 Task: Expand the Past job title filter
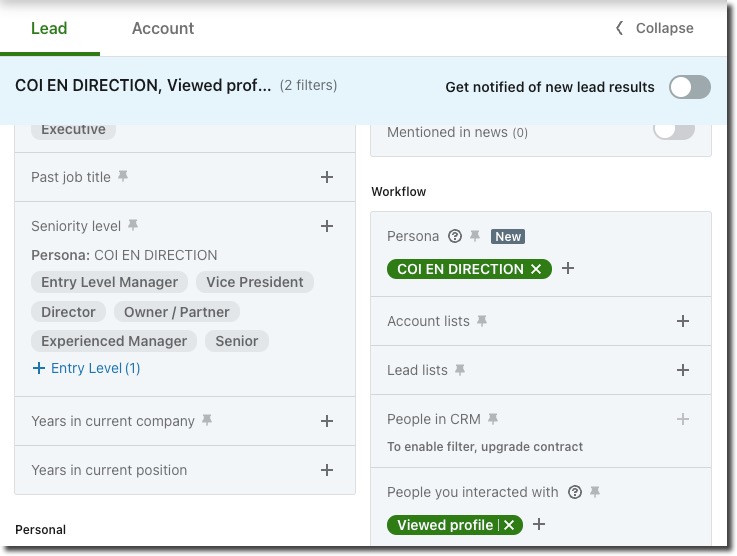click(x=327, y=177)
